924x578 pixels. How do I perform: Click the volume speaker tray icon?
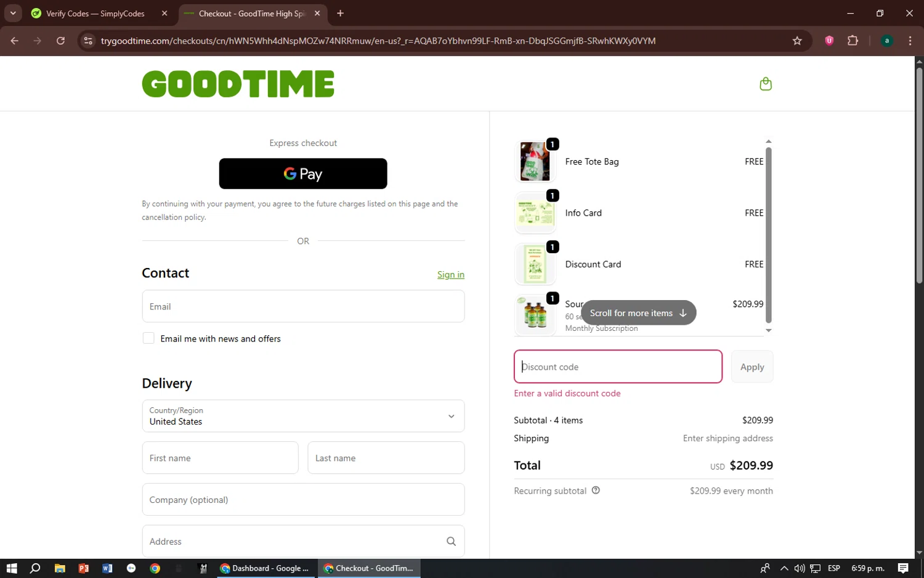point(800,568)
